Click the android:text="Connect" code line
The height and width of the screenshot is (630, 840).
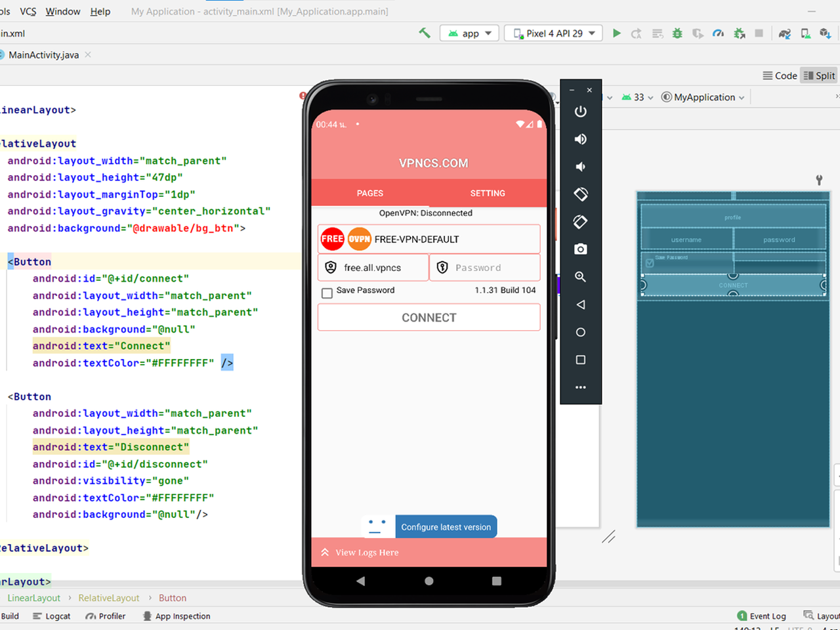coord(101,346)
